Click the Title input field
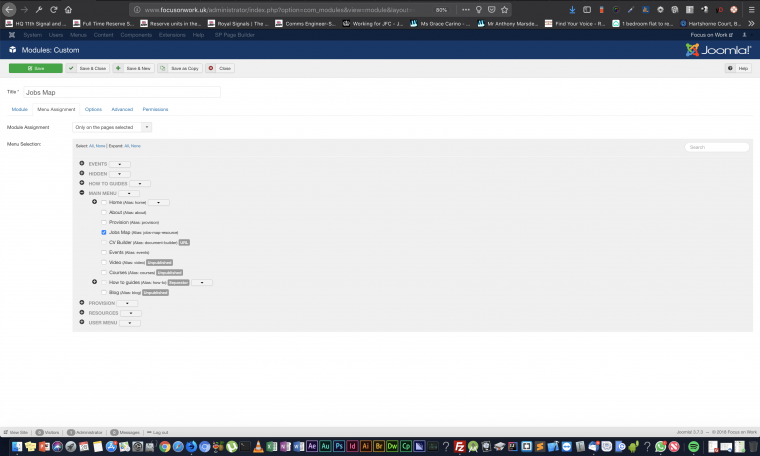This screenshot has width=760, height=456. tap(122, 92)
